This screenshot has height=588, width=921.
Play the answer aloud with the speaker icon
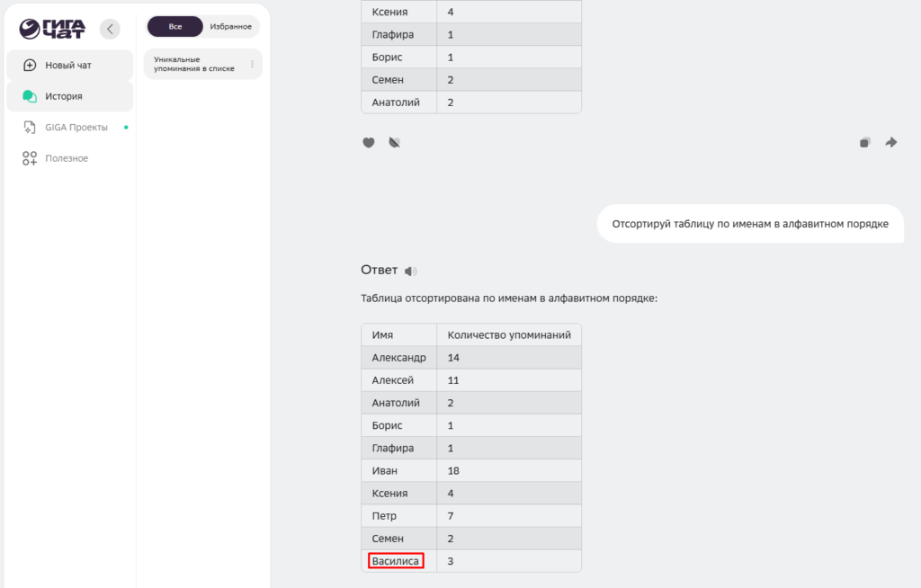(x=410, y=271)
